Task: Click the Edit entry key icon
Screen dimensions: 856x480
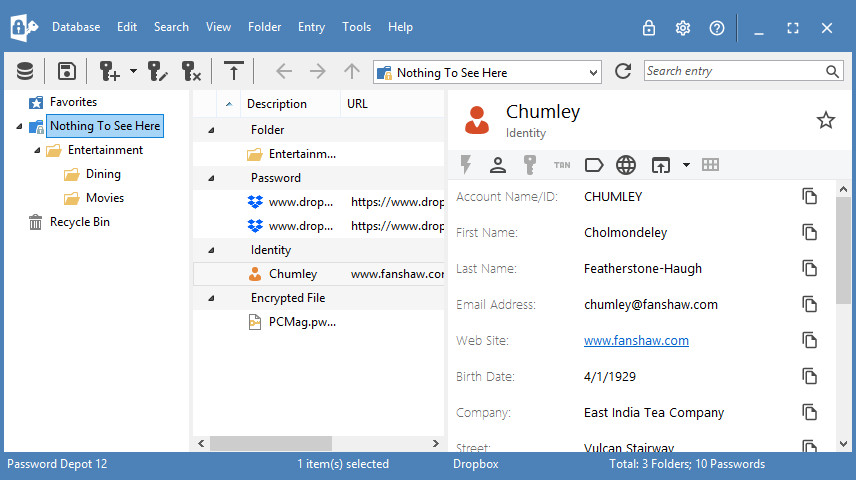Action: coord(157,72)
